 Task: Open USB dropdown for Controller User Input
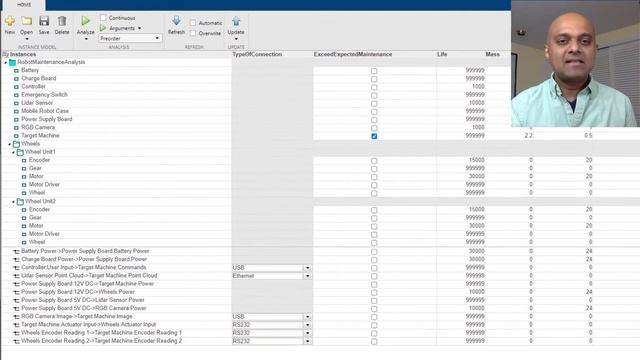click(307, 268)
